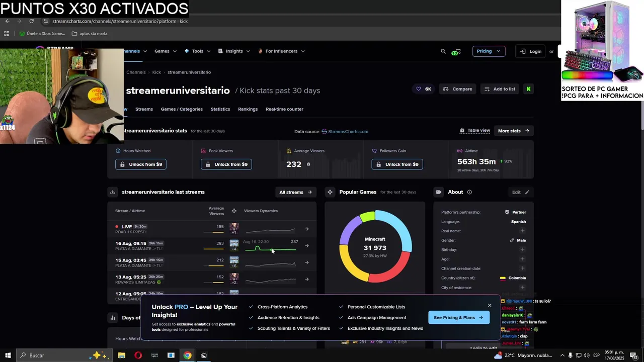This screenshot has height=362, width=644.
Task: Click the Channels breadcrumb link
Action: click(x=136, y=72)
